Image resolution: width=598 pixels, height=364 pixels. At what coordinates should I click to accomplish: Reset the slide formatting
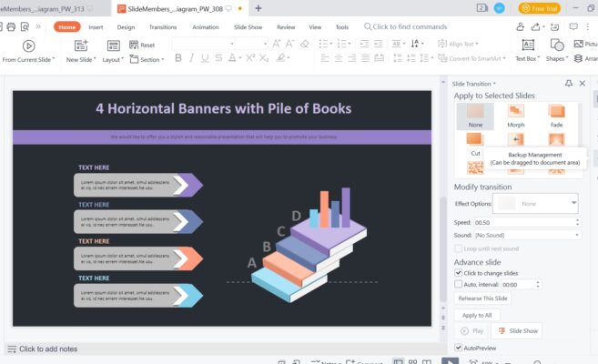coord(142,45)
